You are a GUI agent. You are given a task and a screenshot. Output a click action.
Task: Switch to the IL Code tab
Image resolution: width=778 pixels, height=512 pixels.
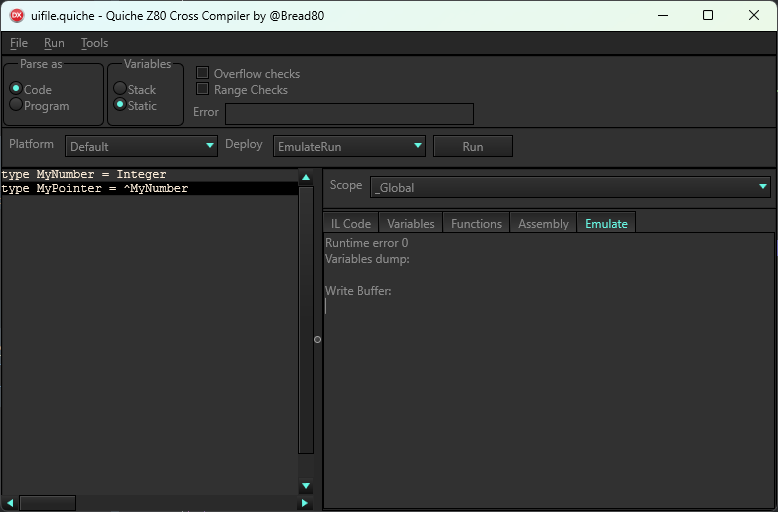point(351,223)
